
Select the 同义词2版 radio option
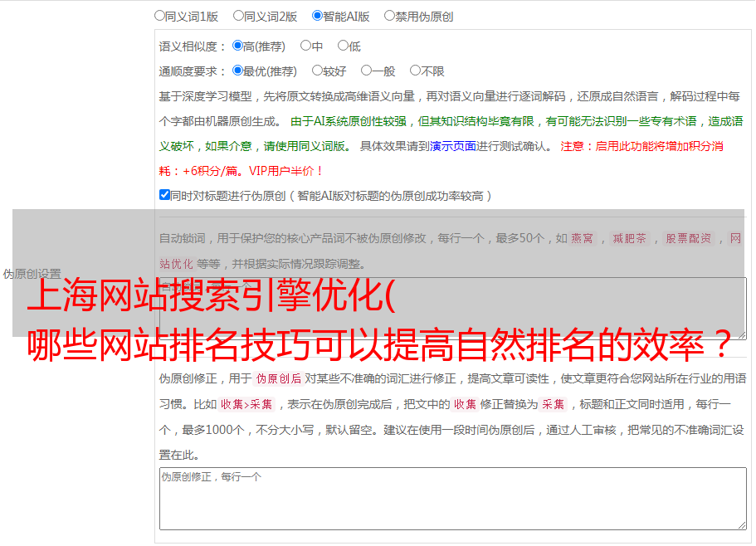238,16
